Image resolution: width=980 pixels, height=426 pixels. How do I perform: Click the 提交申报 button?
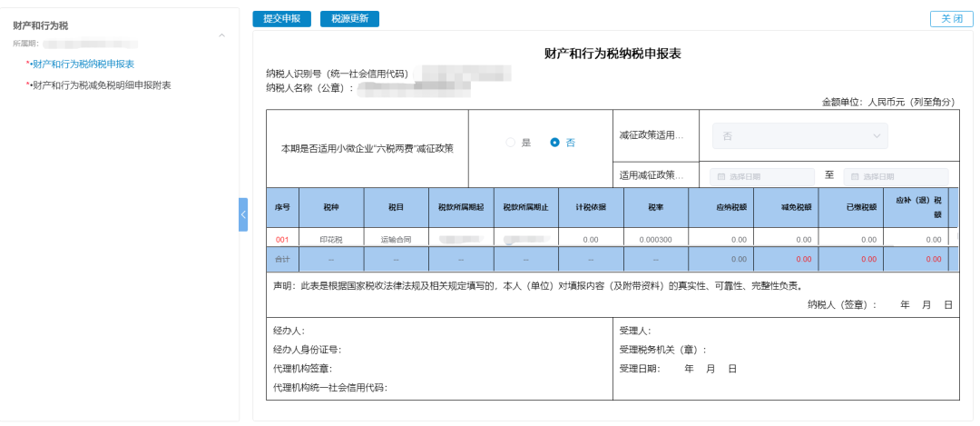click(x=281, y=19)
